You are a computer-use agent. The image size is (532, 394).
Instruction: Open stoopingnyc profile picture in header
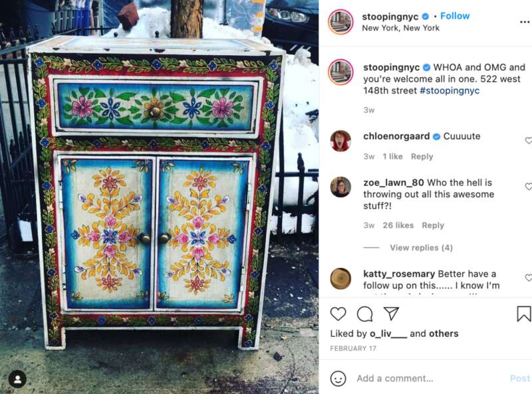point(340,22)
